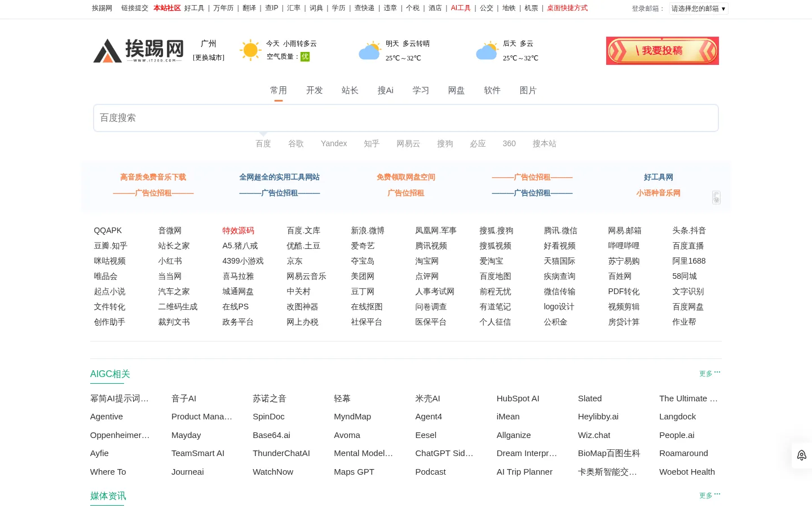Open the Woebot Health link
Screen dimensions: 812x508
pyautogui.click(x=687, y=472)
